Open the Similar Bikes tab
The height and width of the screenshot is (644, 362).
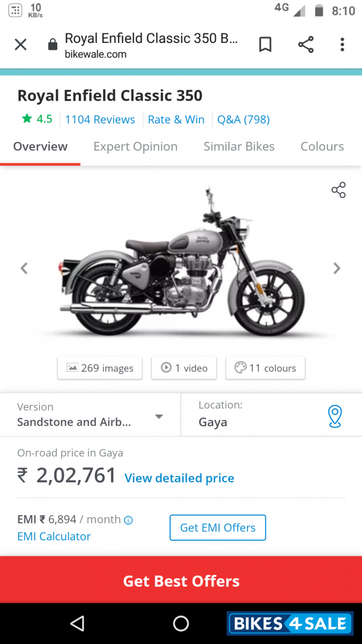pos(239,147)
